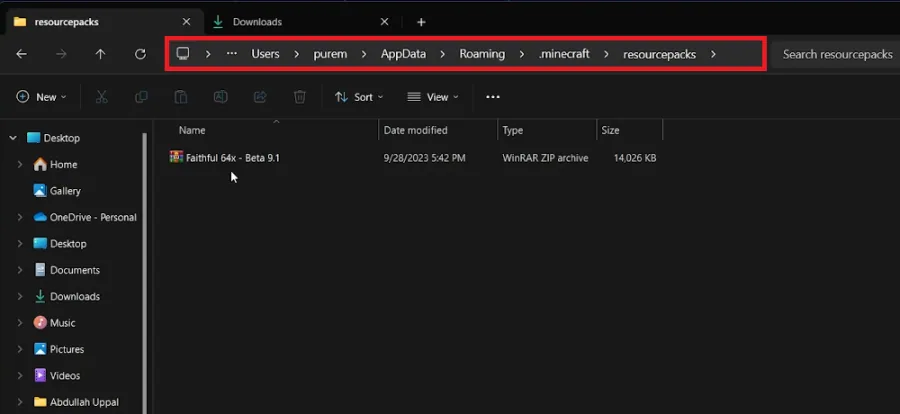Click the Delete trash icon
900x414 pixels.
300,97
